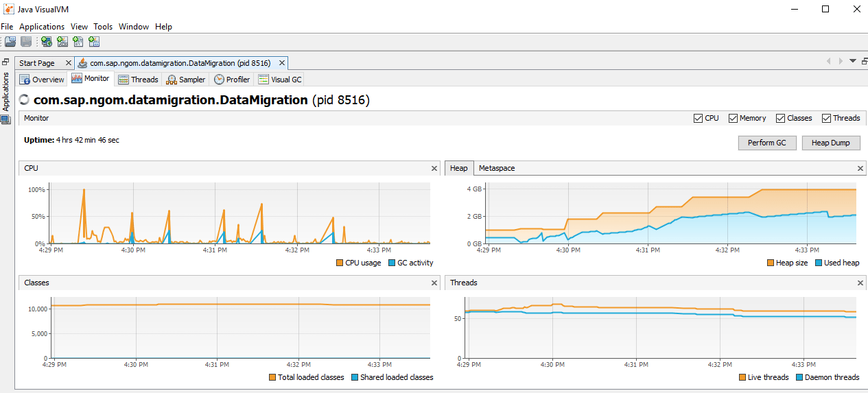
Task: Close the Start Page tab
Action: [x=68, y=63]
